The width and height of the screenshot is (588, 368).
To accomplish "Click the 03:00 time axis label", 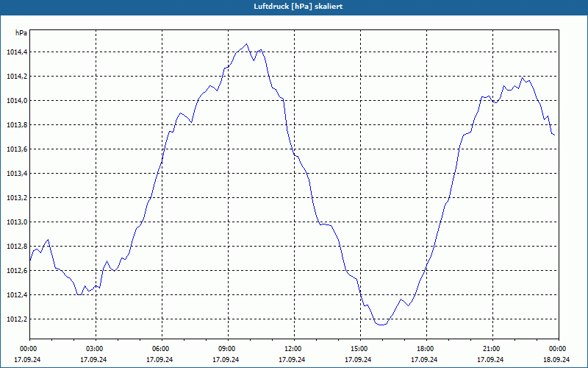I will coord(96,349).
